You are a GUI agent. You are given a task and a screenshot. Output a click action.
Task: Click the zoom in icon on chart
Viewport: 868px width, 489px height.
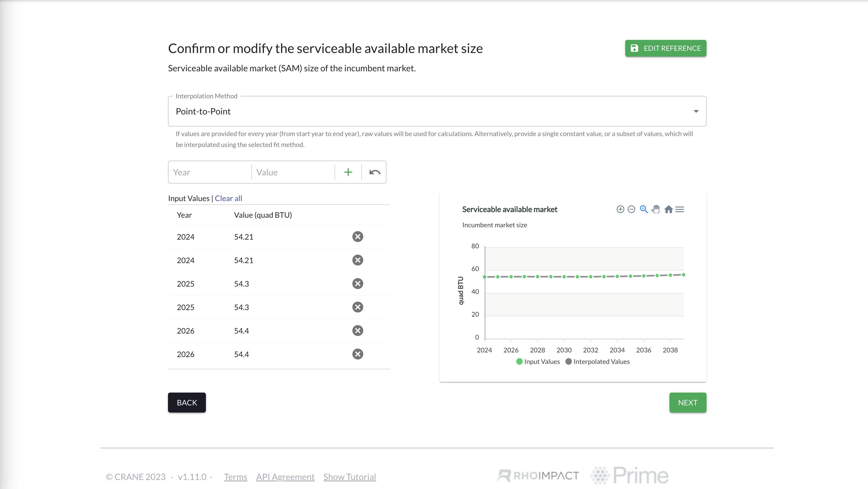tap(644, 209)
